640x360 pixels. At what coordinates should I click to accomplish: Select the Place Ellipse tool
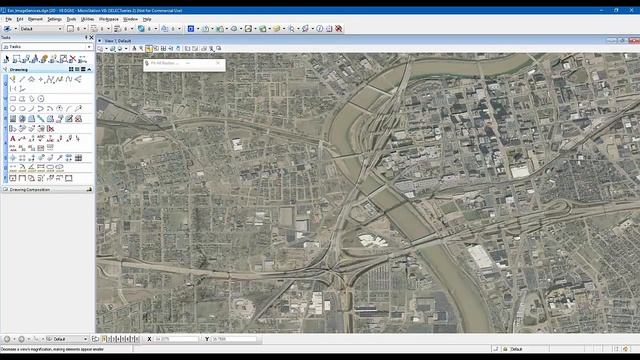pos(22,109)
